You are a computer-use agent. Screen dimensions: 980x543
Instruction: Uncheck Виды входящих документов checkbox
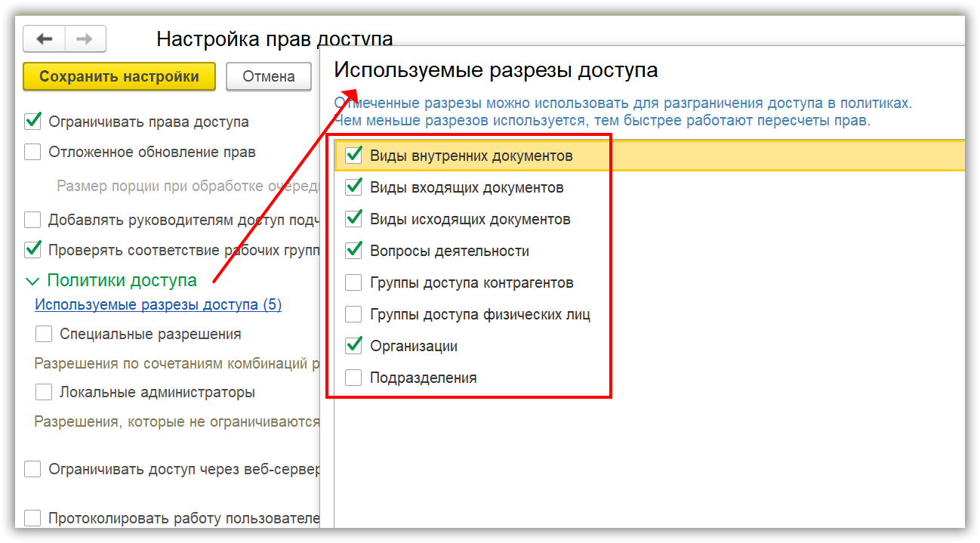pyautogui.click(x=353, y=187)
